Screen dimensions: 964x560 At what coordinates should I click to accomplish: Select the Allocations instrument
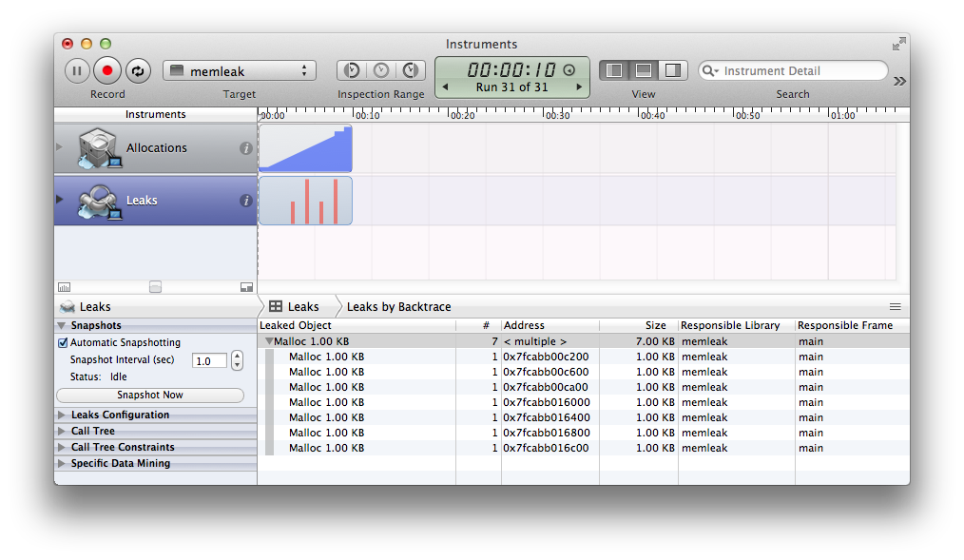pyautogui.click(x=156, y=148)
